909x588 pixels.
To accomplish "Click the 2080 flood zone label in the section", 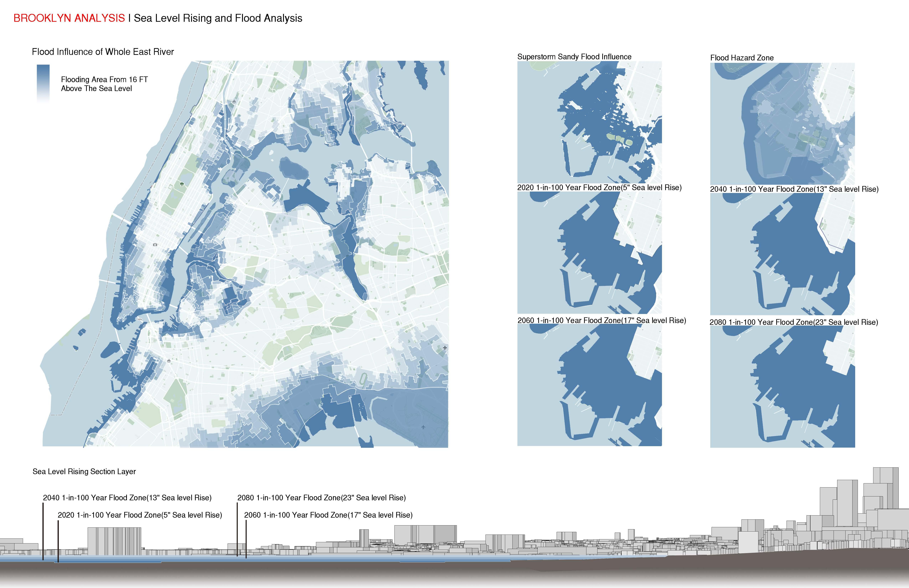I will point(321,498).
